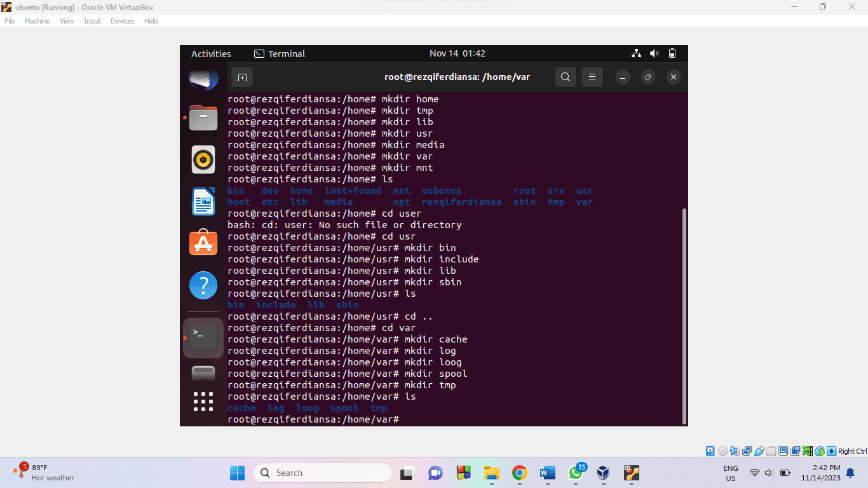Screen dimensions: 868x488
Task: Click the VirtualBox optical disc indicator
Action: coord(722,451)
